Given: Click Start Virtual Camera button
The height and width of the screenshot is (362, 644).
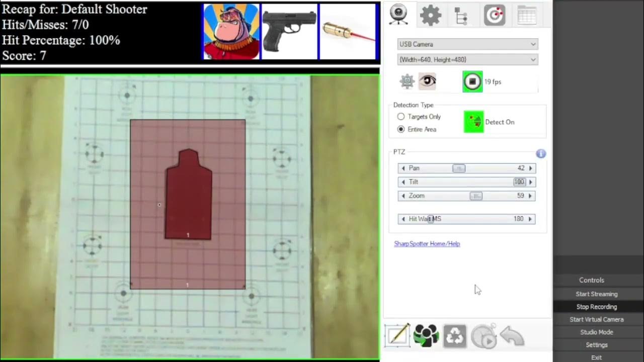Looking at the screenshot, I should click(597, 319).
